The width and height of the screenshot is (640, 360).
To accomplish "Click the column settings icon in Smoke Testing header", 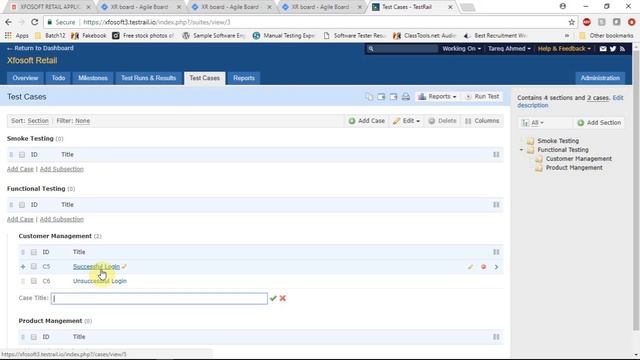I will [x=496, y=155].
